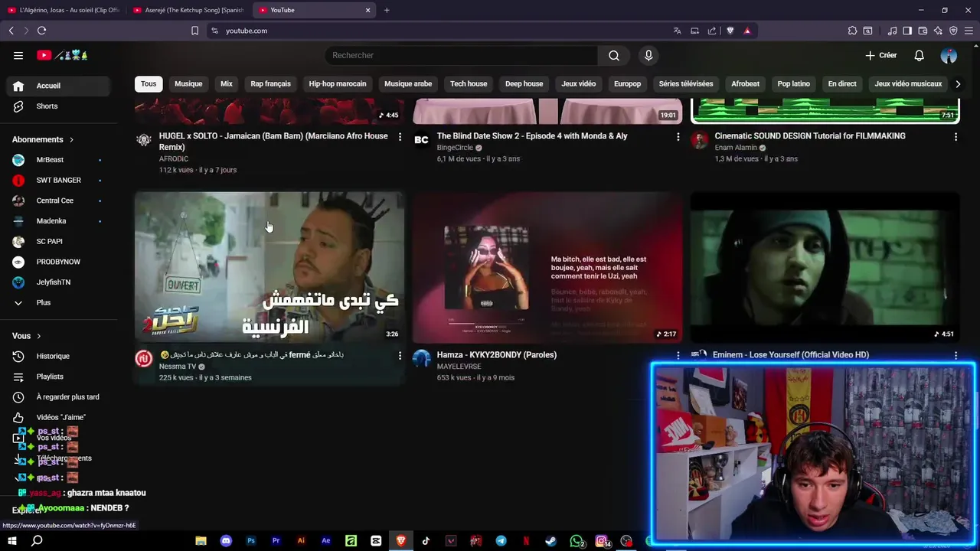Open Telegram from the taskbar
Screen dimensions: 980x551
pyautogui.click(x=501, y=540)
